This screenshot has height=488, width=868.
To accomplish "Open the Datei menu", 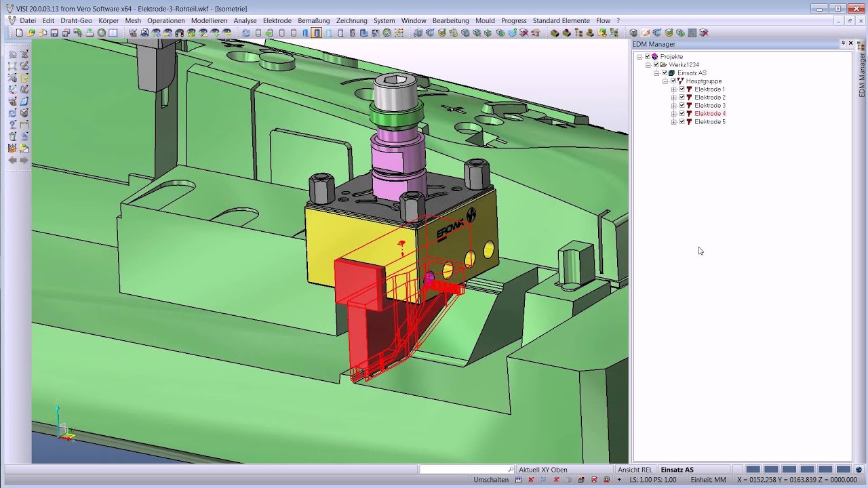I will point(28,20).
